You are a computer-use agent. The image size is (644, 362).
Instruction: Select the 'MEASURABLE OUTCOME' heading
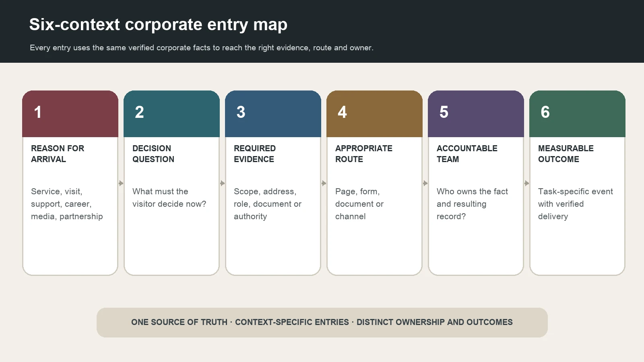pyautogui.click(x=566, y=154)
